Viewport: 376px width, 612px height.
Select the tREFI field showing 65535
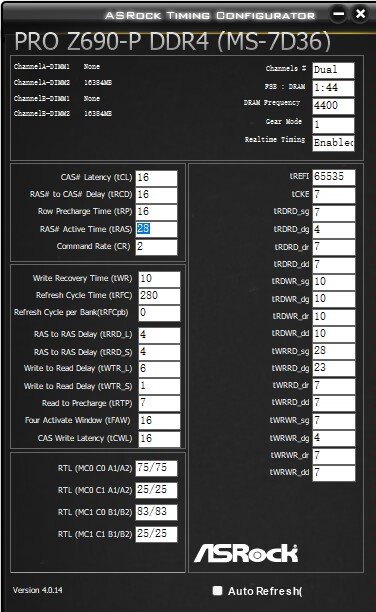(334, 176)
